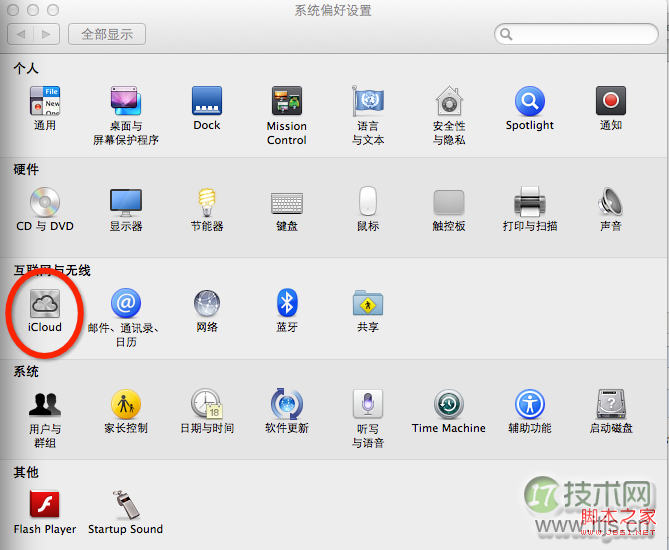Open 触控板 (Trackpad) preferences
Screen dimensions: 669x550
point(449,202)
